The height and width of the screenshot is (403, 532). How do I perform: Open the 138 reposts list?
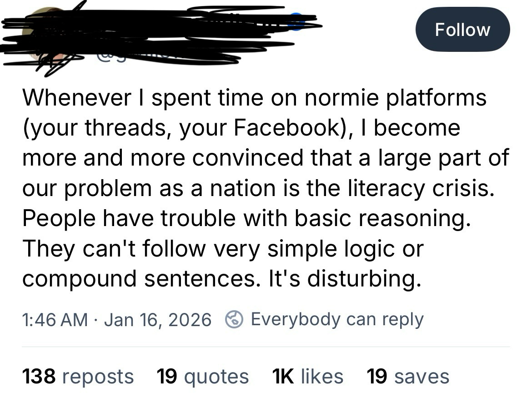point(78,376)
